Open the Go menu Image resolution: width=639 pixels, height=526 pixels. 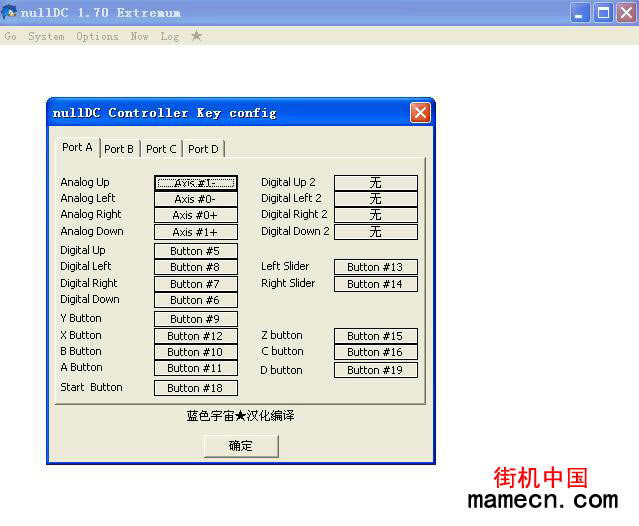tap(11, 36)
